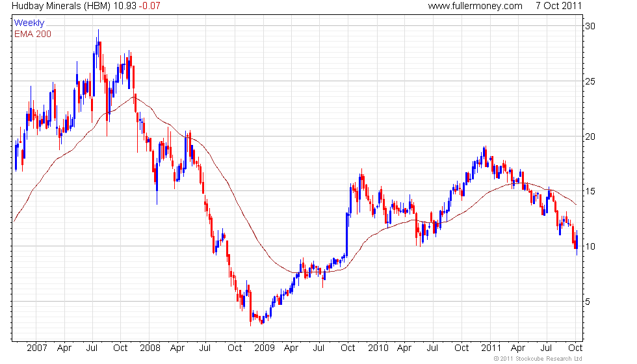The width and height of the screenshot is (637, 364).
Task: Click the 15 price axis label
Action: (590, 191)
